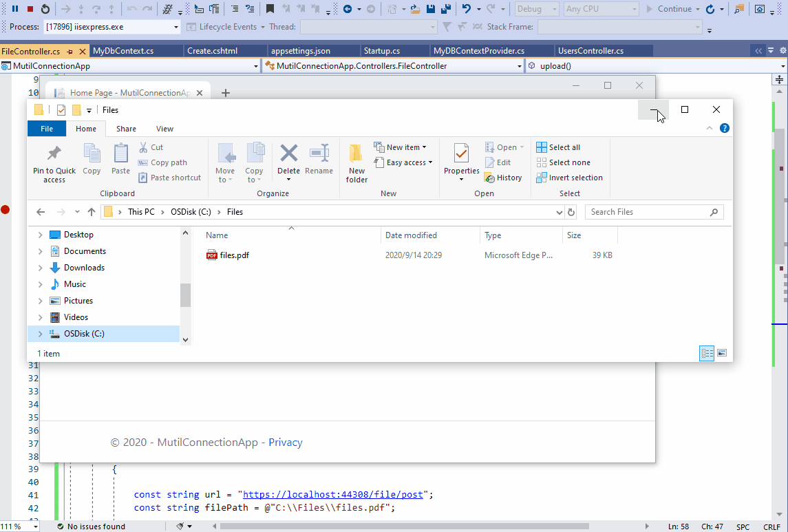Pin to Quick access in Explorer ribbon
Viewport: 788px width, 532px height.
click(x=54, y=162)
